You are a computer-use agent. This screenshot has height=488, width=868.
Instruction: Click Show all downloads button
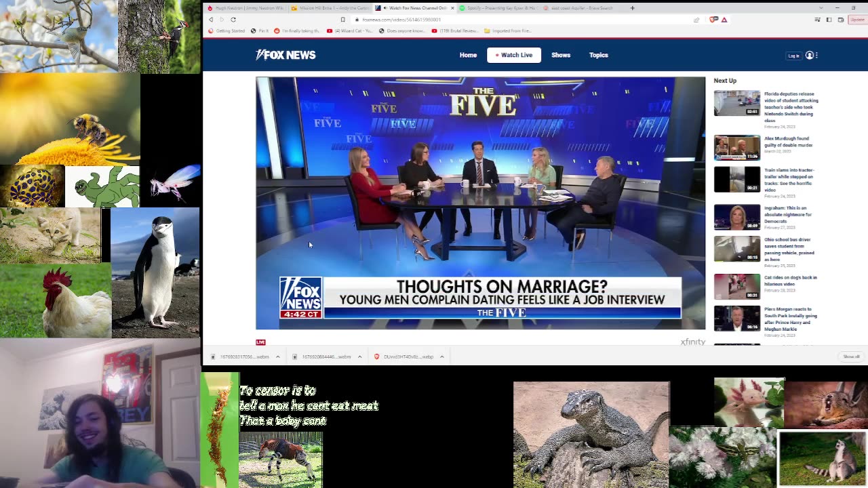[x=851, y=357]
